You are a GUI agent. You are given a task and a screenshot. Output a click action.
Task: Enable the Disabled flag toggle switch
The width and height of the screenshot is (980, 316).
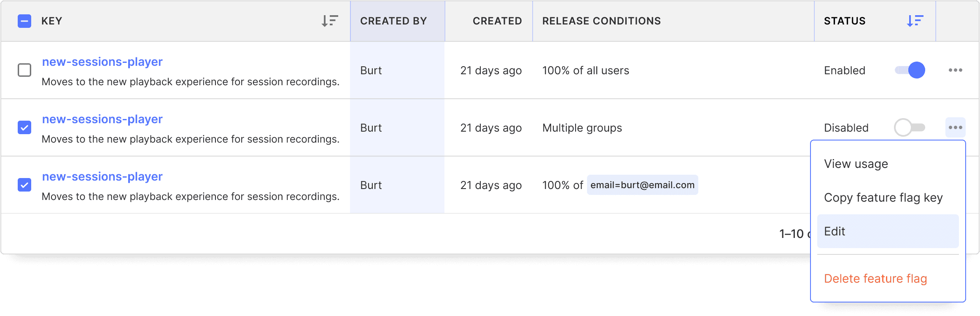tap(910, 127)
